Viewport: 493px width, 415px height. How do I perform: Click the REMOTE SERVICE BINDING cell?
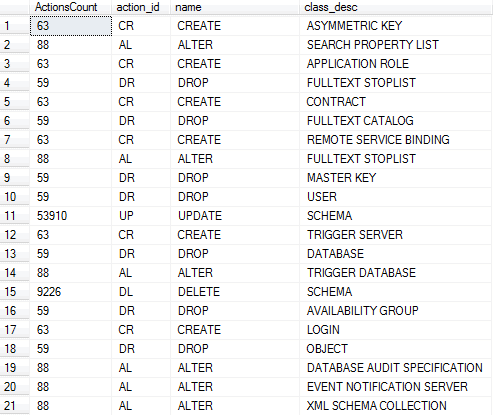396,140
